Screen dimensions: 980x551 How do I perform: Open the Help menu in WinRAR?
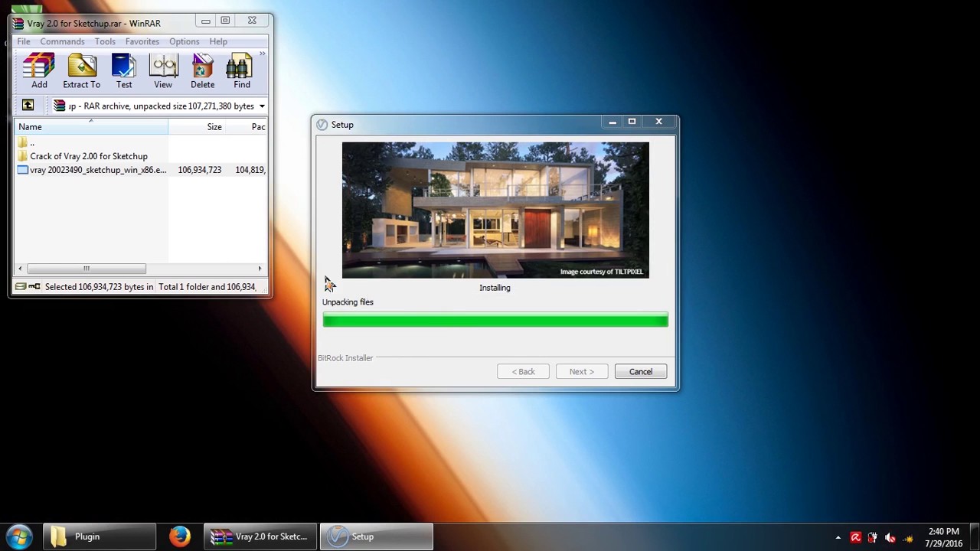pos(218,41)
